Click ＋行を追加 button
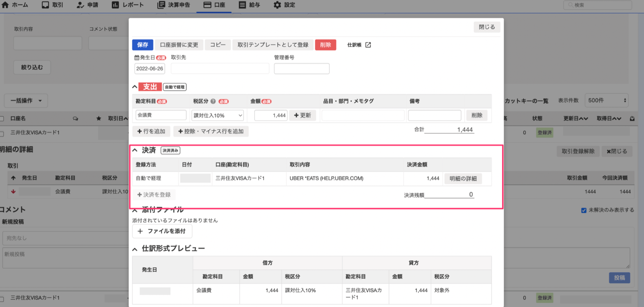This screenshot has width=644, height=307. [x=151, y=131]
